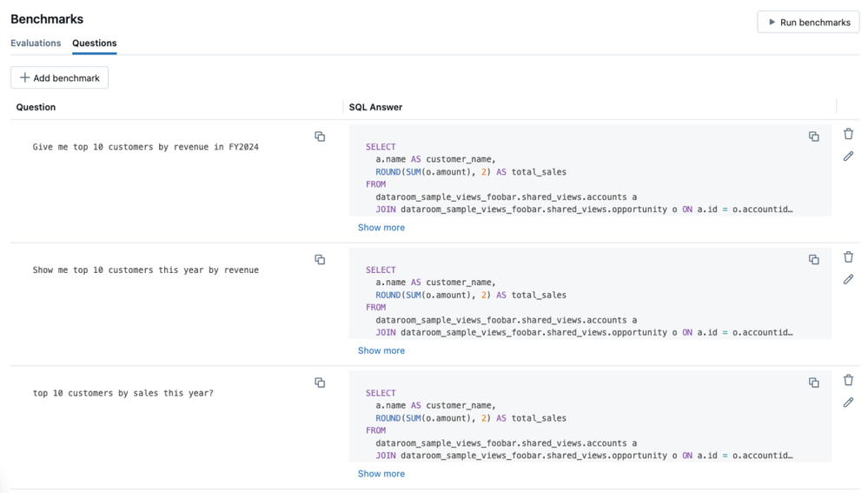Copy SQL answer for FY2024 revenue question

[813, 137]
